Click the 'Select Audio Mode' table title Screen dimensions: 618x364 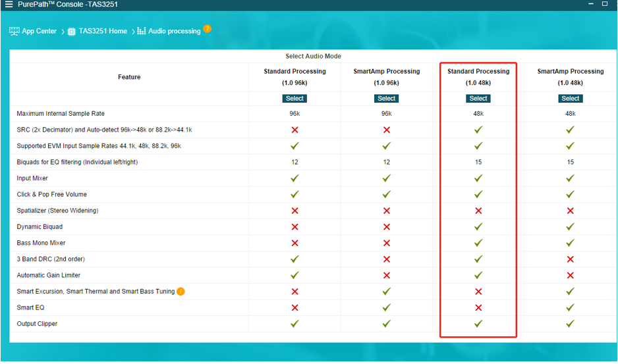click(314, 57)
